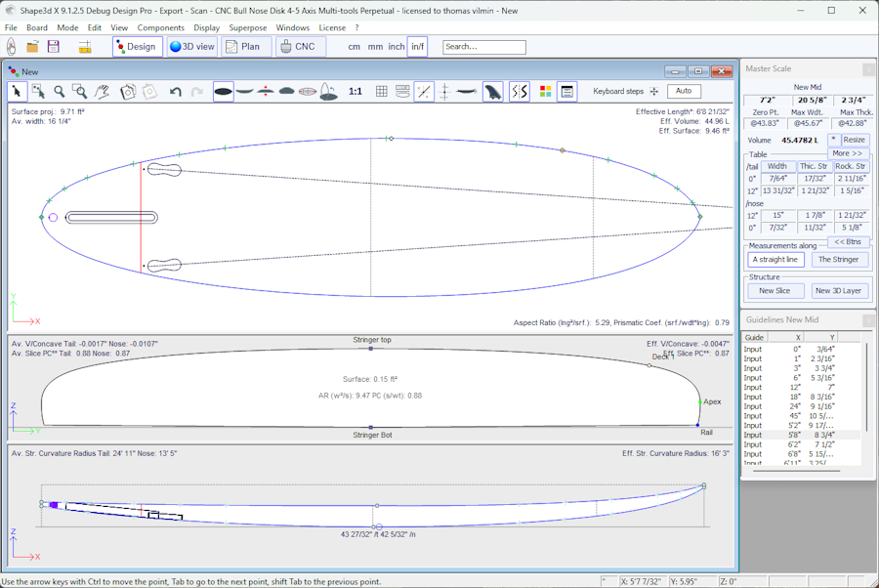Viewport: 879px width, 588px height.
Task: Click the Undo arrow icon
Action: point(176,91)
